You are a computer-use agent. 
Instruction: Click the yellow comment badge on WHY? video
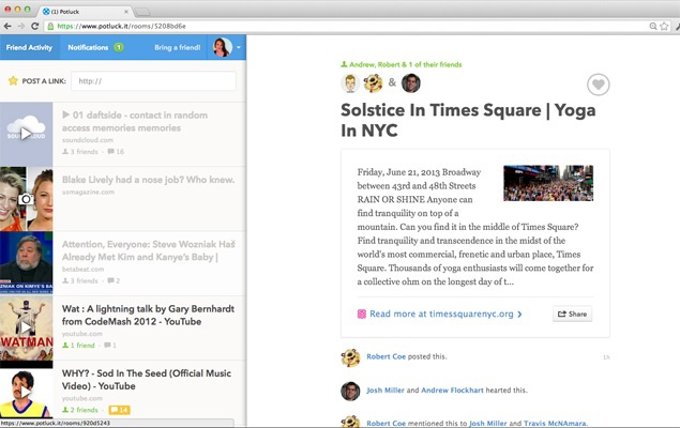119,410
